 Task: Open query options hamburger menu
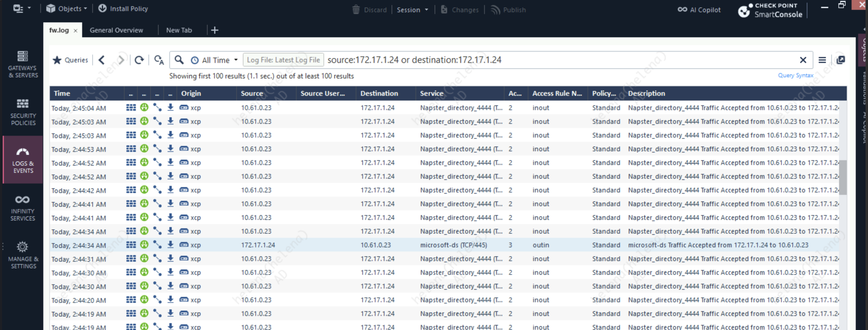(822, 60)
